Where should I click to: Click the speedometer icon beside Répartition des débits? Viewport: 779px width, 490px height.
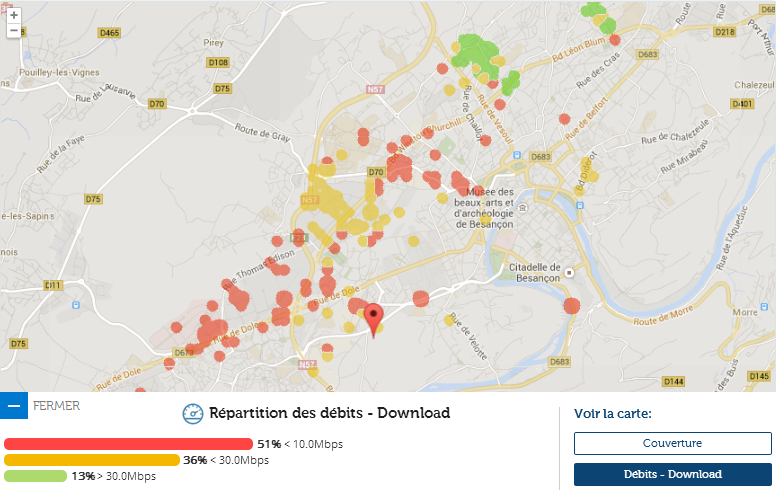[x=193, y=414]
